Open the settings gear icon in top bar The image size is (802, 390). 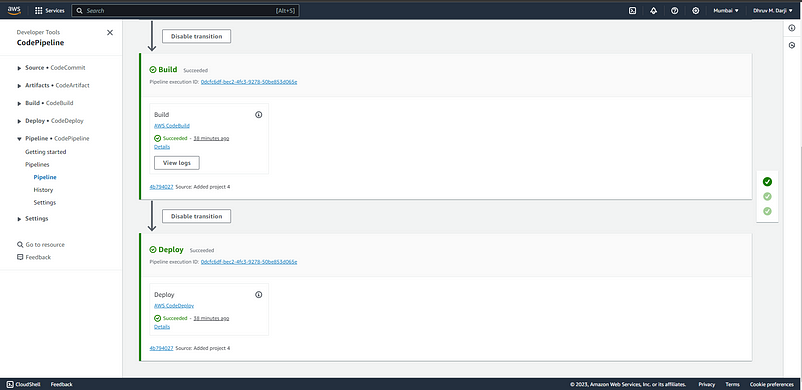tap(695, 10)
